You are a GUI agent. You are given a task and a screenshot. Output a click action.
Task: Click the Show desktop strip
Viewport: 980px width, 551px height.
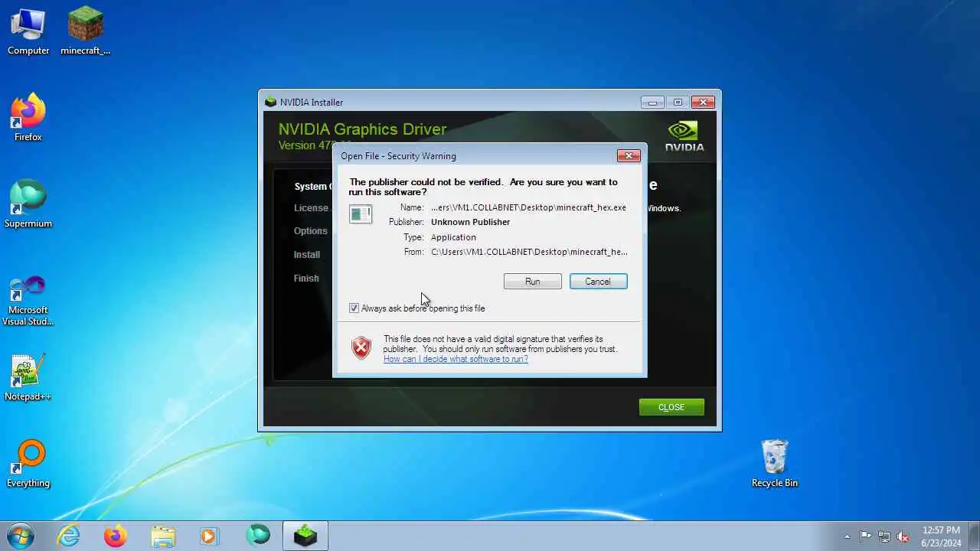point(975,536)
